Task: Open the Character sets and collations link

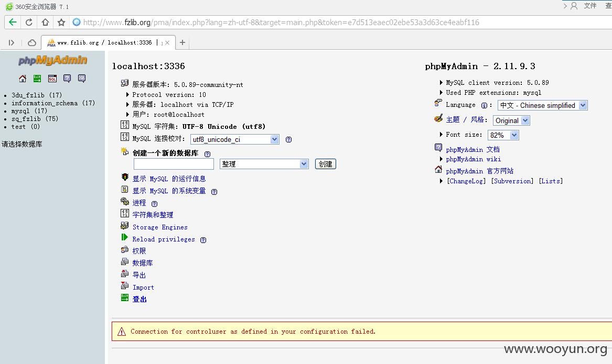Action: point(153,215)
